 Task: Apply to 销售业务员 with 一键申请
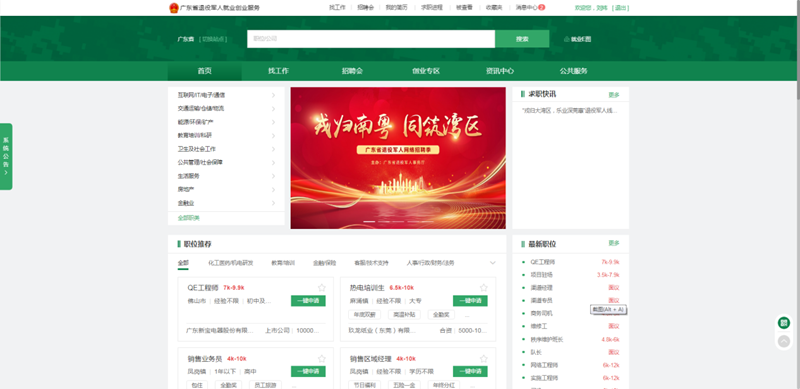click(x=308, y=372)
